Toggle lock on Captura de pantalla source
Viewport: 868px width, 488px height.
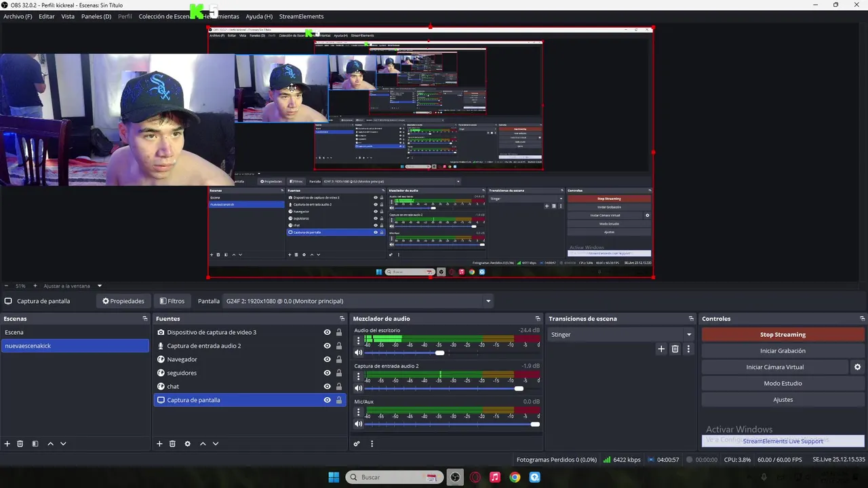339,400
